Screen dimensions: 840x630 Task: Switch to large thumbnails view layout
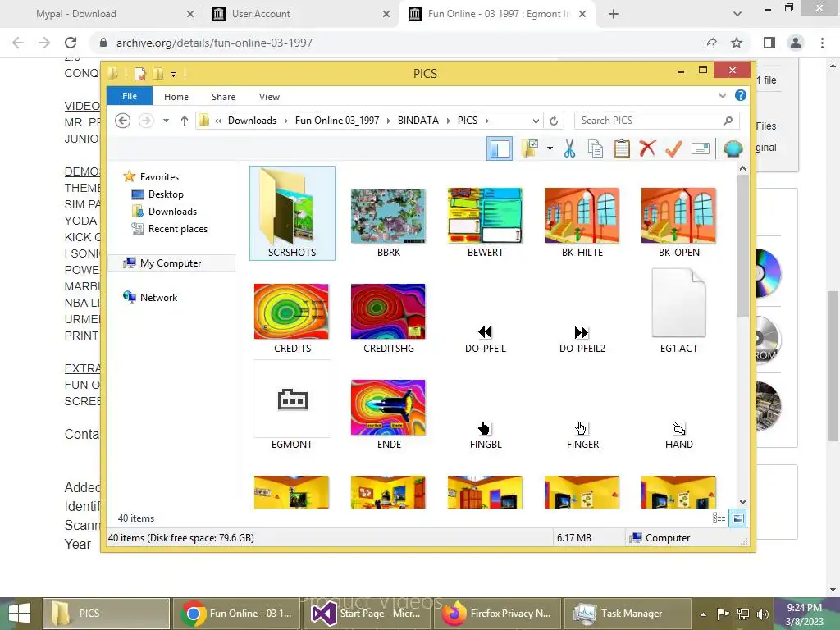tap(737, 518)
